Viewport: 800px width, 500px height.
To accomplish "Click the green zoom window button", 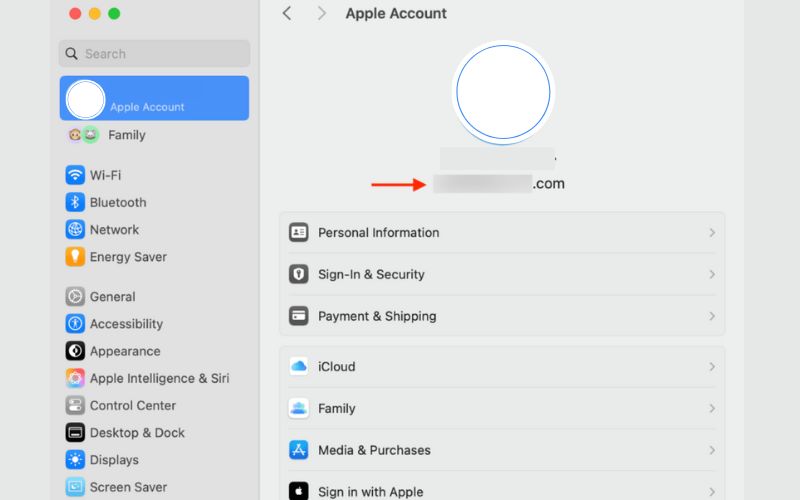I will coord(114,14).
